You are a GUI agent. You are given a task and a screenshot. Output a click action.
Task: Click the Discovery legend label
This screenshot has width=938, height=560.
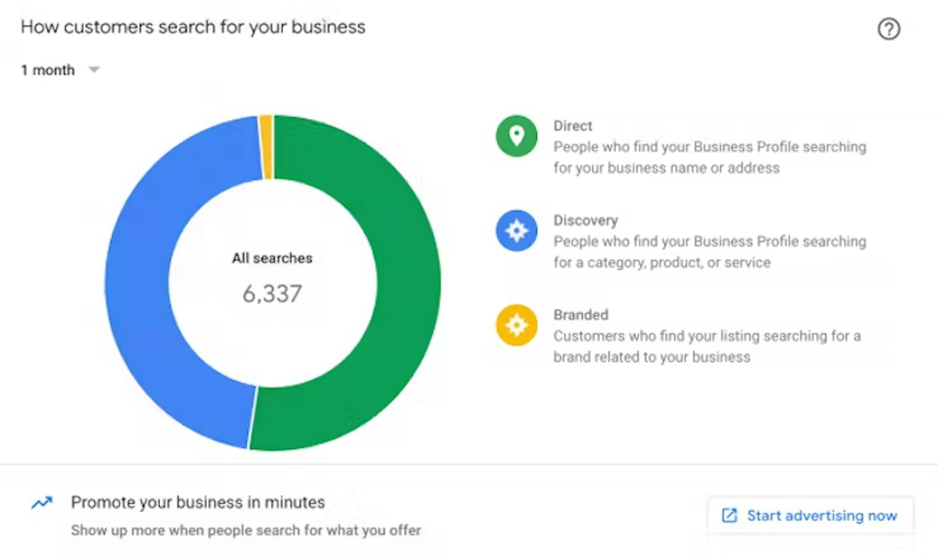[586, 221]
